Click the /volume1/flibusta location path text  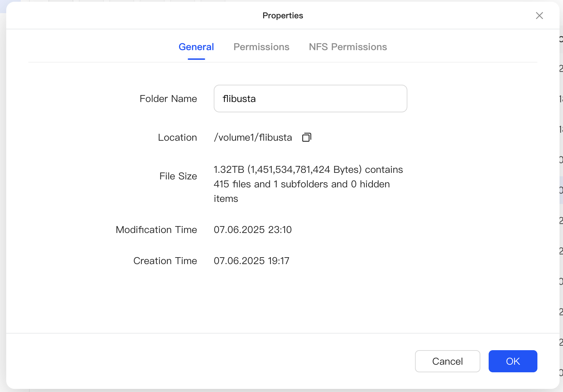[x=253, y=138]
